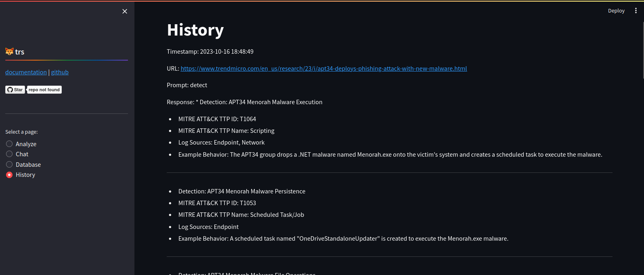Viewport: 644px width, 275px height.
Task: Switch to the Chat page
Action: (9, 154)
